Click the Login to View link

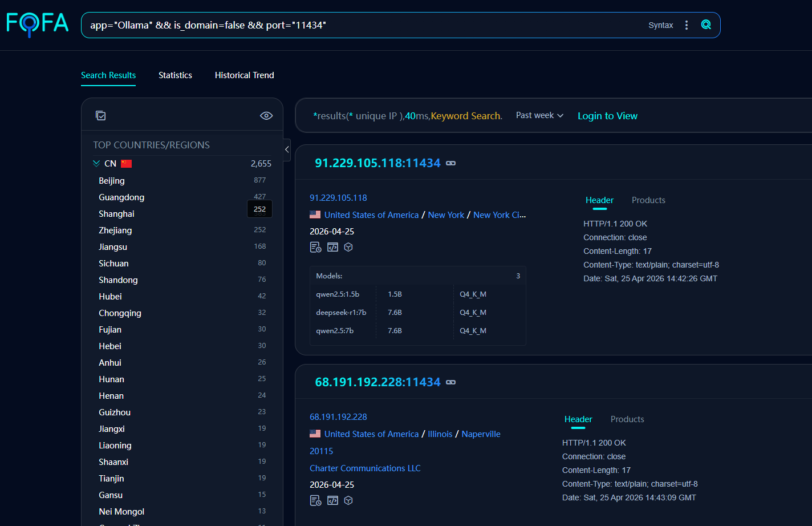(x=607, y=116)
